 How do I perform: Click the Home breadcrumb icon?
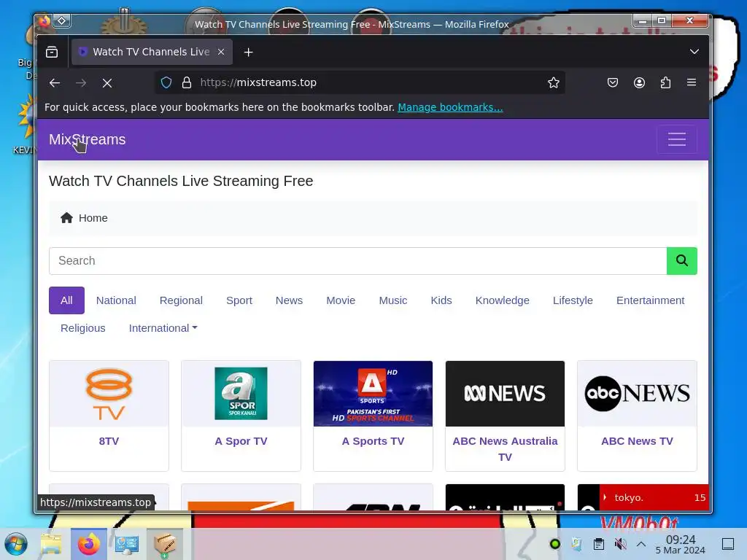(x=66, y=218)
